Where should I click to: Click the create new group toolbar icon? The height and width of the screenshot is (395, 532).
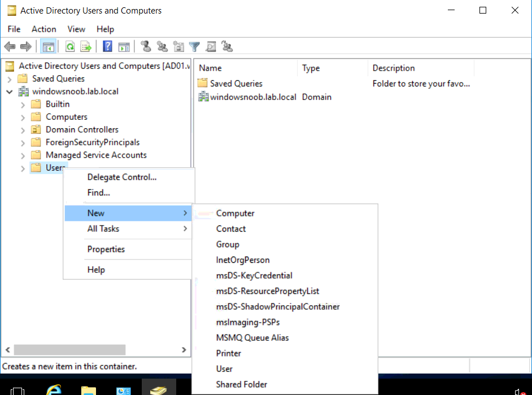point(162,46)
